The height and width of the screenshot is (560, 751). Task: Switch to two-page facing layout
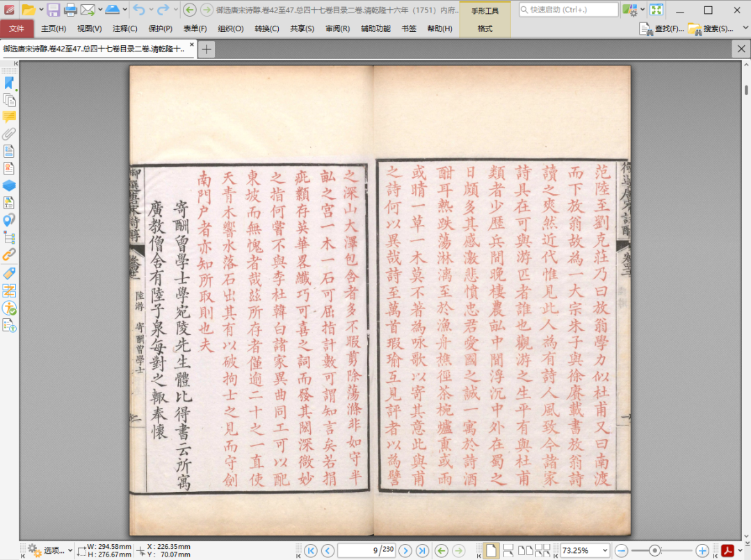point(527,550)
